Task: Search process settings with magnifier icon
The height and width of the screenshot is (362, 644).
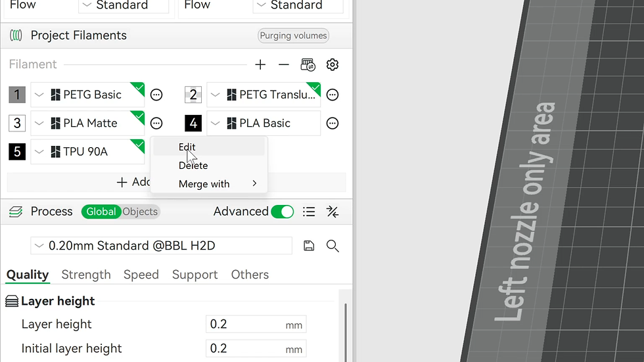Action: (333, 246)
